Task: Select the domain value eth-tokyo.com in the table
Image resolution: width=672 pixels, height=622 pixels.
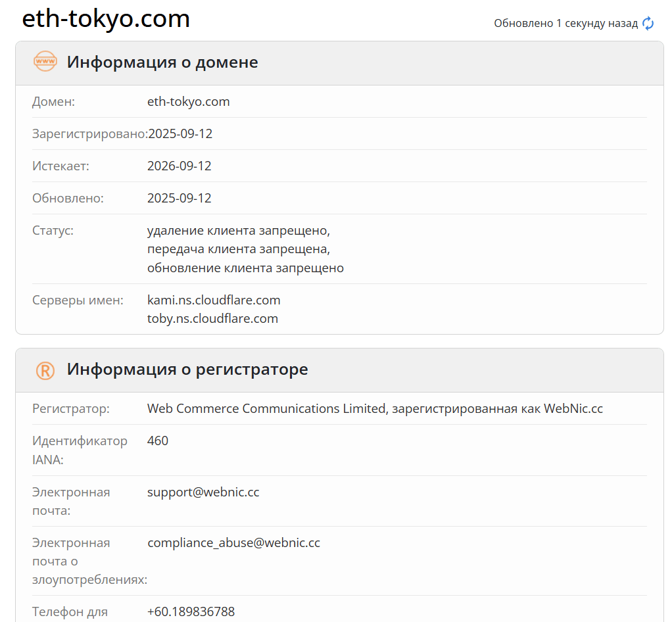Action: pos(189,102)
